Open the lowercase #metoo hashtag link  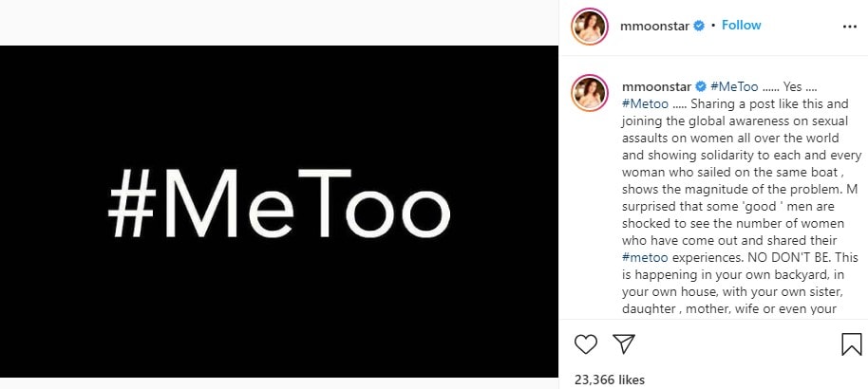pyautogui.click(x=645, y=257)
